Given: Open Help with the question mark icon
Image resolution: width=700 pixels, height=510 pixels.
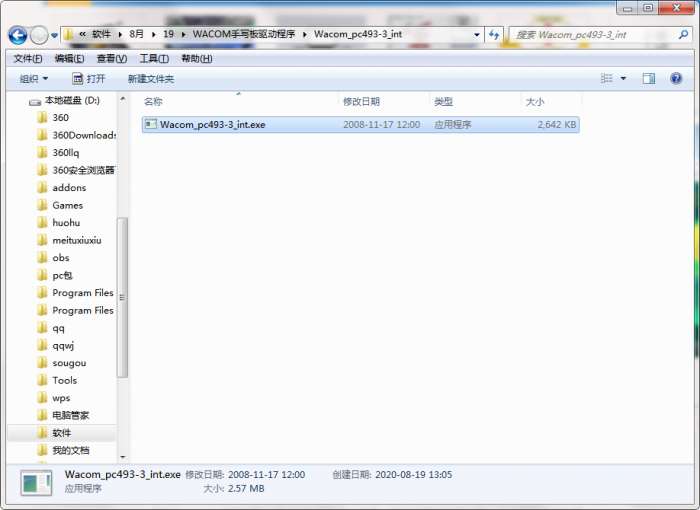Looking at the screenshot, I should click(676, 79).
